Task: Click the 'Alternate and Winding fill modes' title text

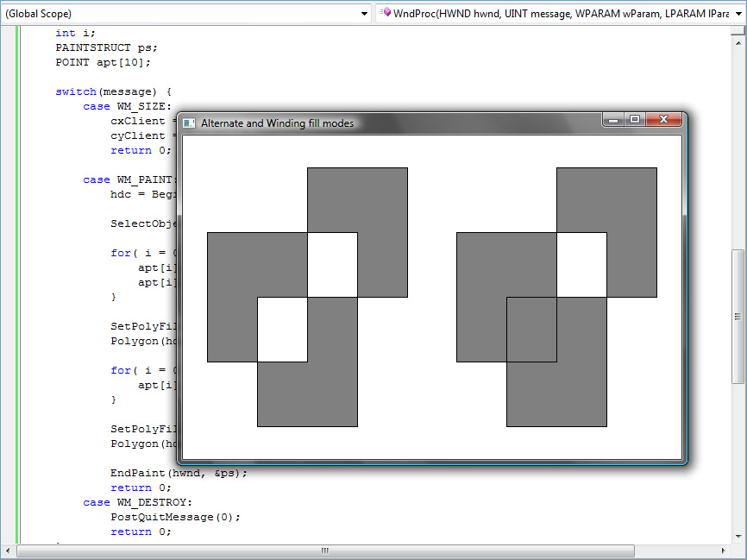Action: click(277, 123)
